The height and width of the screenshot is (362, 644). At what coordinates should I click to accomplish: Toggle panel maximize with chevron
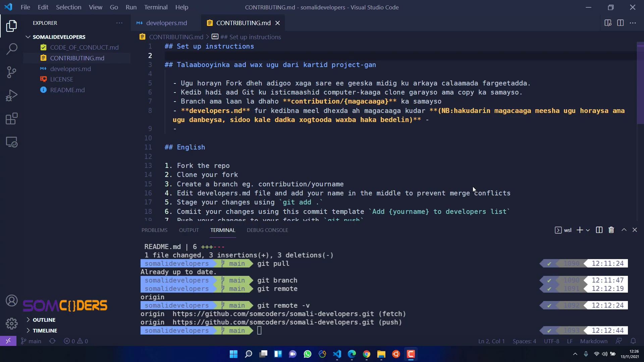pos(624,230)
